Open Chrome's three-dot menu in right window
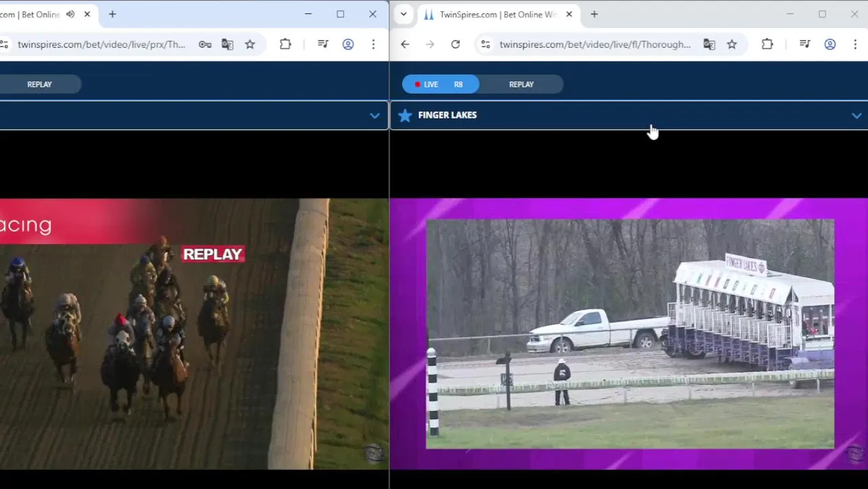The width and height of the screenshot is (868, 489). click(x=854, y=44)
